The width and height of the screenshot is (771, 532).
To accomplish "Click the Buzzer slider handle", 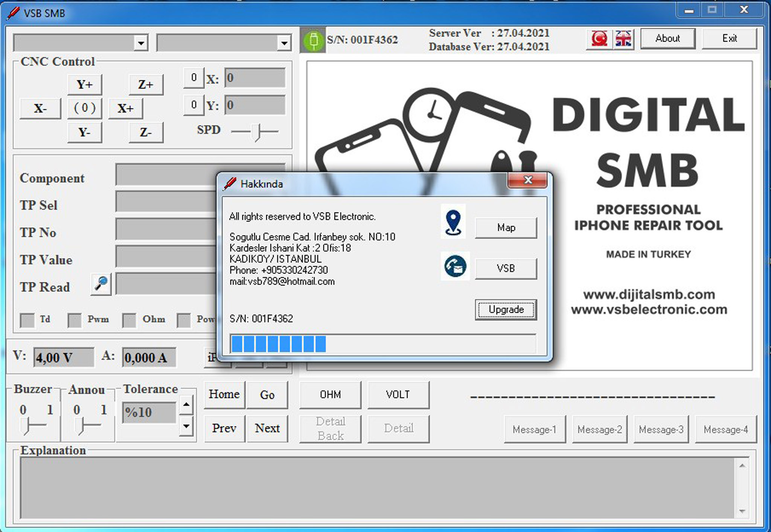I will [25, 426].
